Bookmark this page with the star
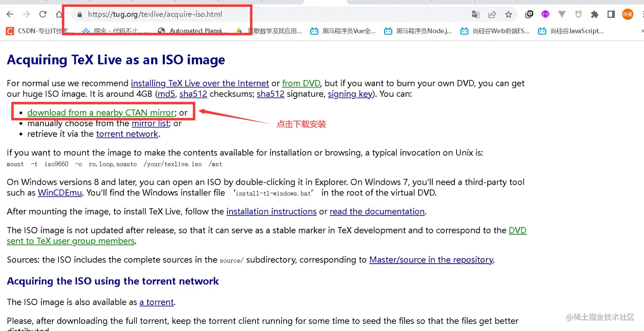The width and height of the screenshot is (644, 331). pos(509,14)
